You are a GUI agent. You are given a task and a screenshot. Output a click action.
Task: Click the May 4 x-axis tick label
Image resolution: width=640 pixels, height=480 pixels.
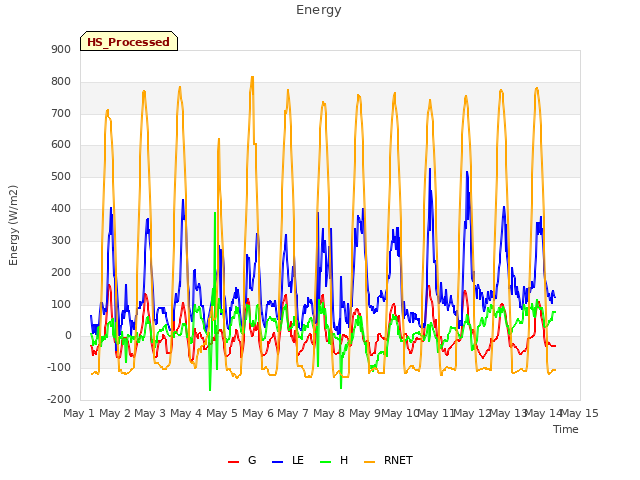tap(186, 413)
